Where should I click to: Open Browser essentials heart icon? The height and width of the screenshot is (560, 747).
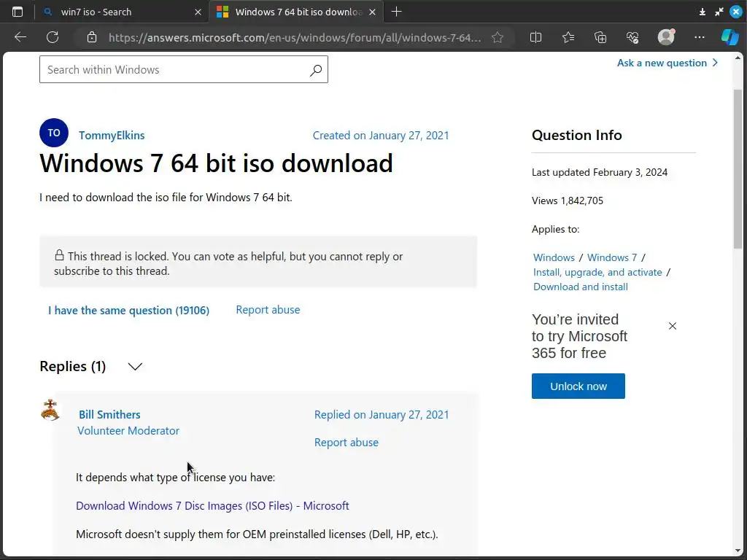pos(632,37)
